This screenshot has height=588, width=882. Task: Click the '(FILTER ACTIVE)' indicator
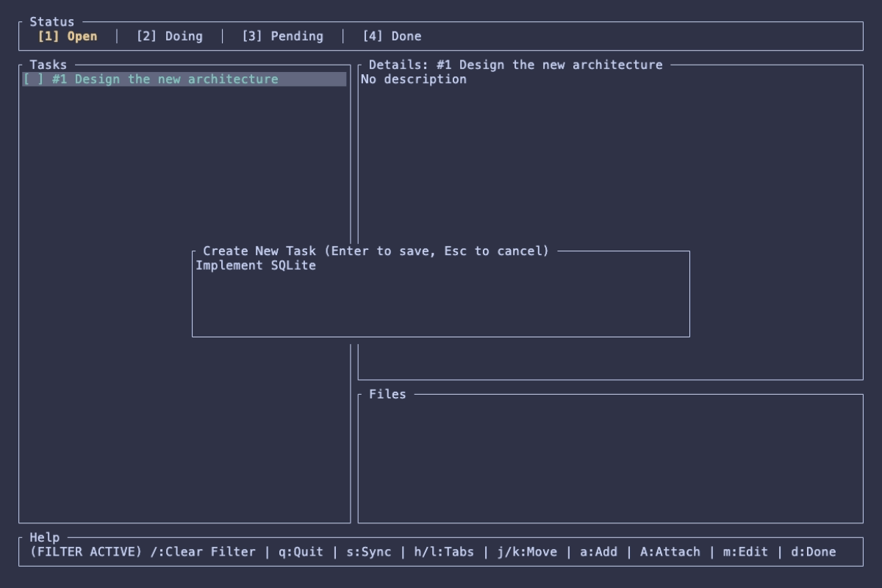click(x=86, y=552)
